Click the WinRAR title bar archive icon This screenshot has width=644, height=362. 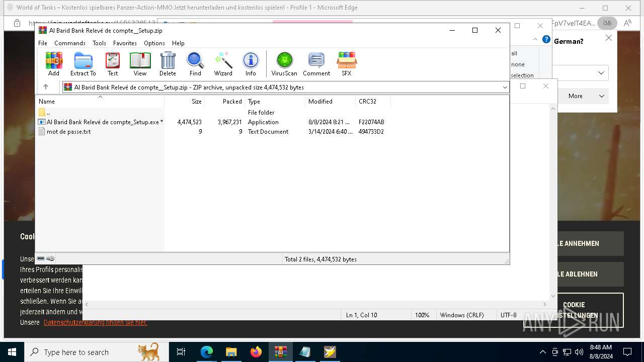coord(42,30)
